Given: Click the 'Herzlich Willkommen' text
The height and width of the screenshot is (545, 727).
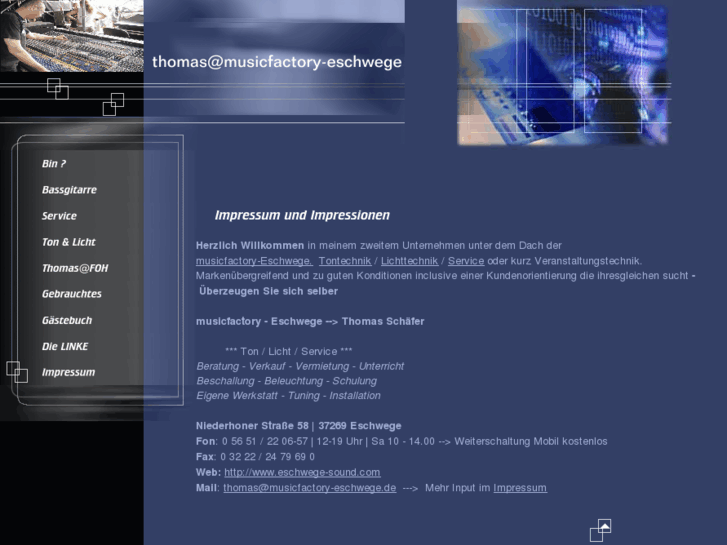Looking at the screenshot, I should pos(250,245).
